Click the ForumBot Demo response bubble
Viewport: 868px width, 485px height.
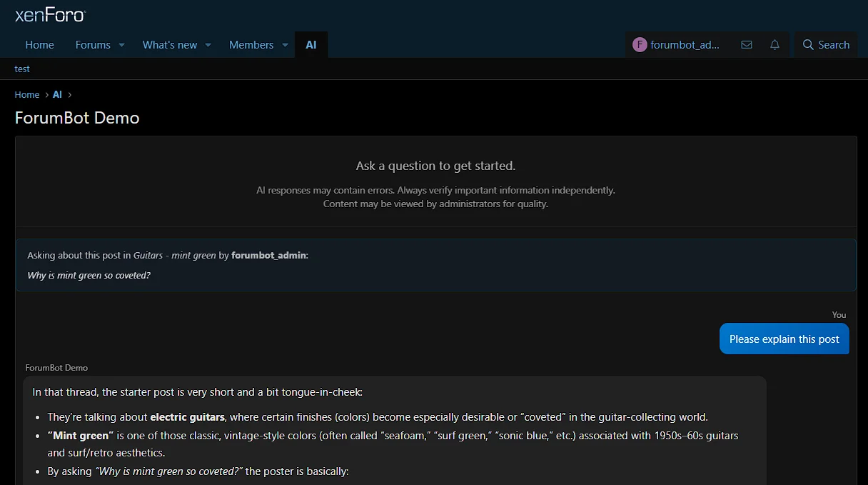[393, 429]
